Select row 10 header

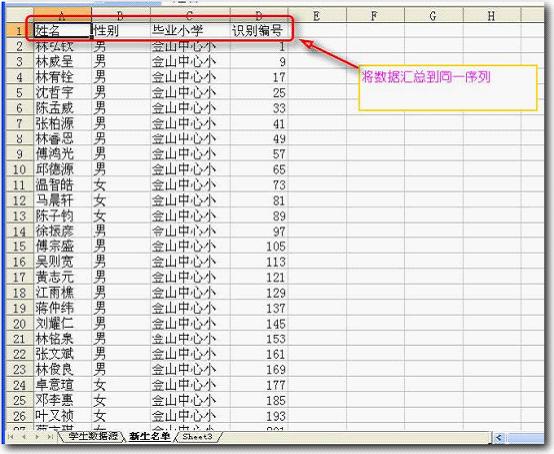[20, 170]
